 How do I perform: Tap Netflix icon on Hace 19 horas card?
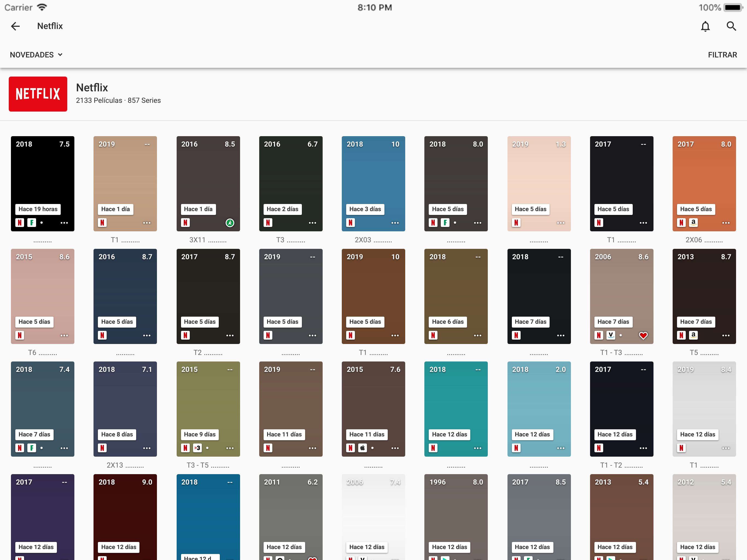(x=20, y=223)
